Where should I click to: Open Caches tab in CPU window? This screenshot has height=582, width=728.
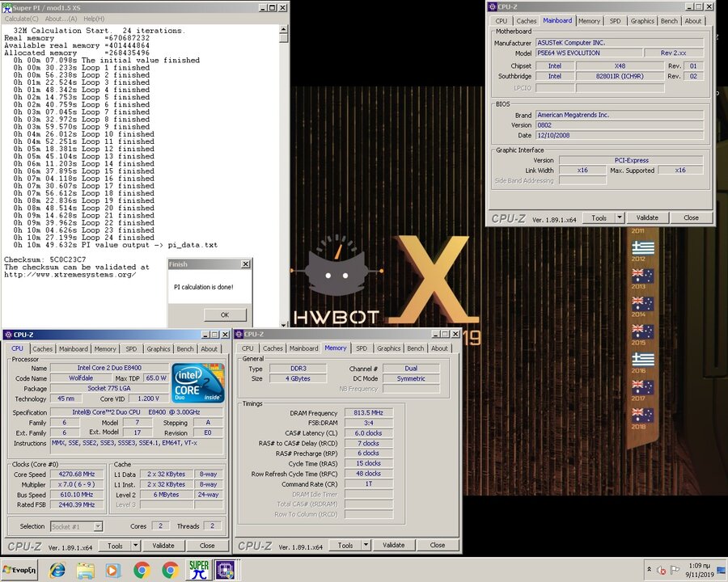coord(42,348)
